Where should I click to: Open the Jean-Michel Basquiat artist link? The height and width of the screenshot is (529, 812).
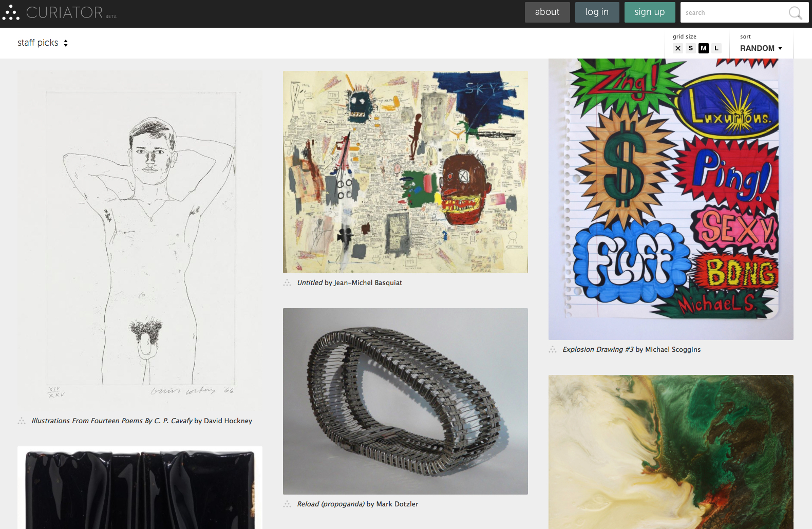[x=368, y=283]
